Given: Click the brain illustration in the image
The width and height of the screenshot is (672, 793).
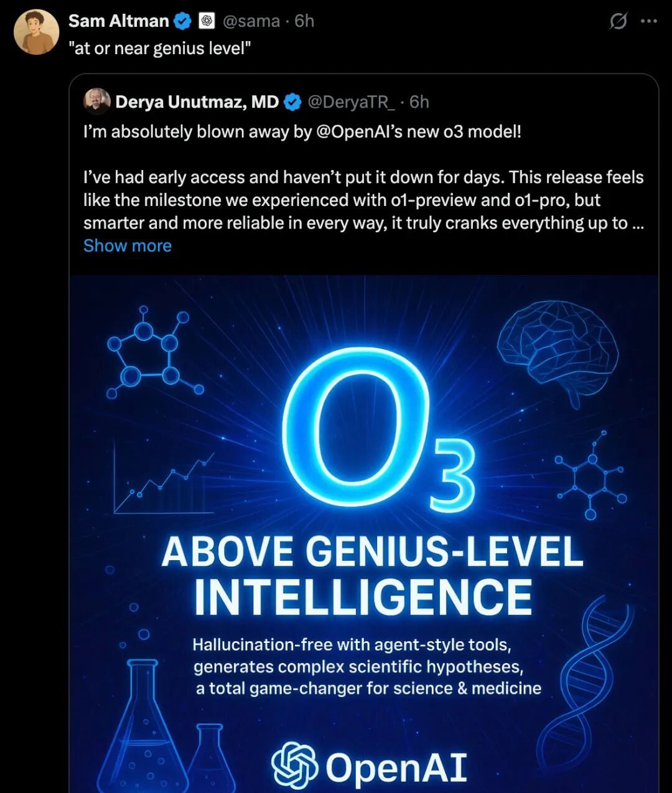Looking at the screenshot, I should pyautogui.click(x=558, y=352).
